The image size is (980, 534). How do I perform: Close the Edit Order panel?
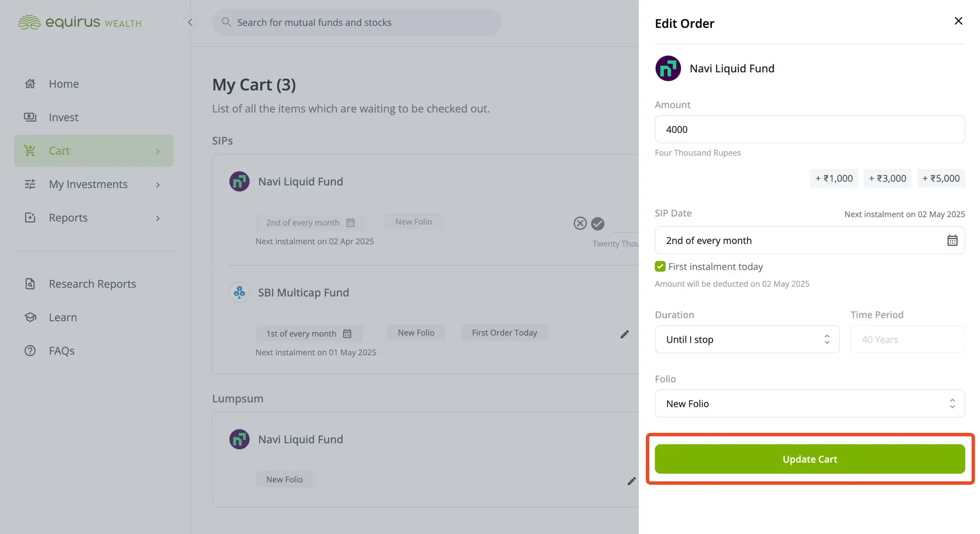[x=958, y=21]
